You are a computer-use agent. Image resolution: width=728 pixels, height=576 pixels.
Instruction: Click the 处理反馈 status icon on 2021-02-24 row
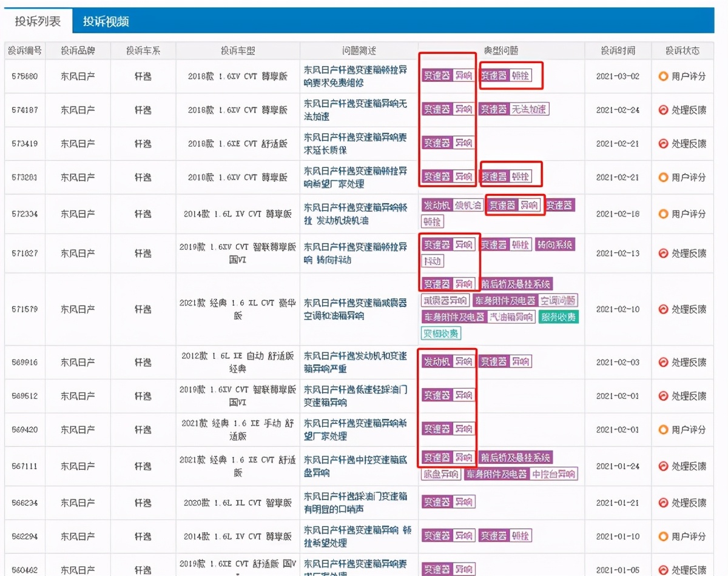pos(664,110)
